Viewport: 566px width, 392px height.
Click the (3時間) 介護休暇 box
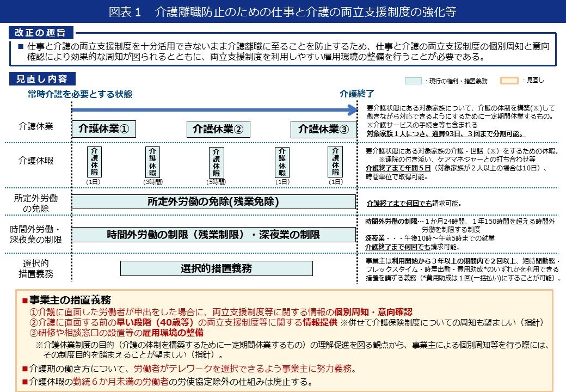click(152, 161)
